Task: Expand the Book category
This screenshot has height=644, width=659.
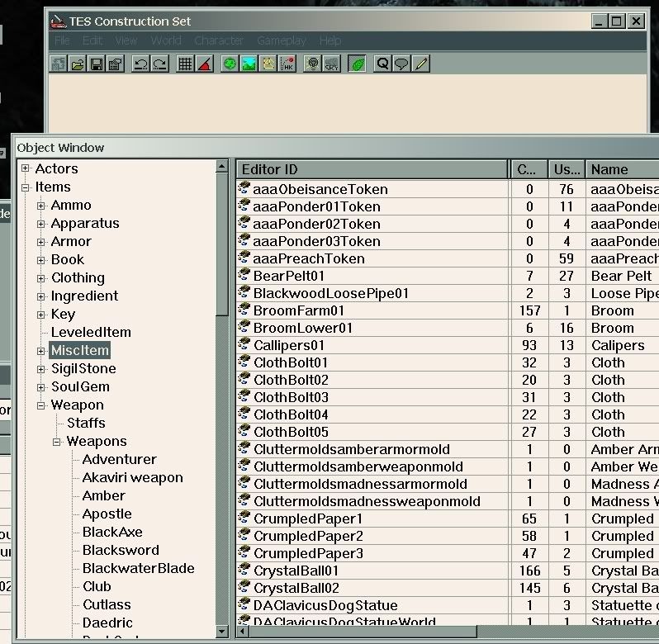Action: pyautogui.click(x=40, y=260)
